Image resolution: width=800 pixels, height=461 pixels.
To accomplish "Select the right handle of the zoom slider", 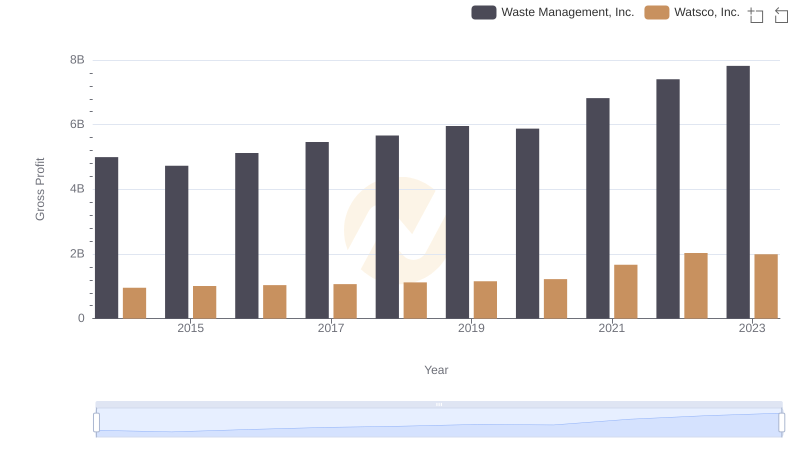I will (x=781, y=423).
